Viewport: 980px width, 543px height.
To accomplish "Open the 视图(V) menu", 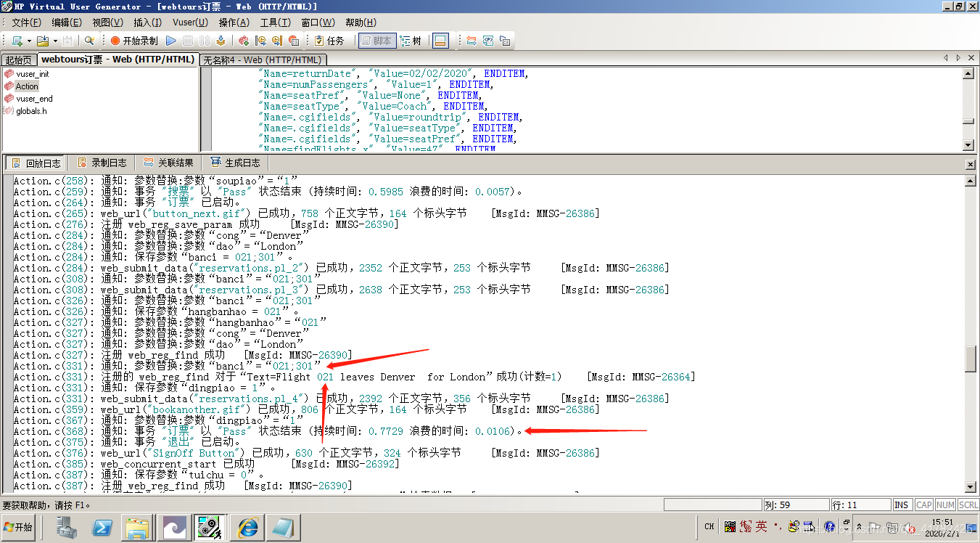I will (107, 23).
